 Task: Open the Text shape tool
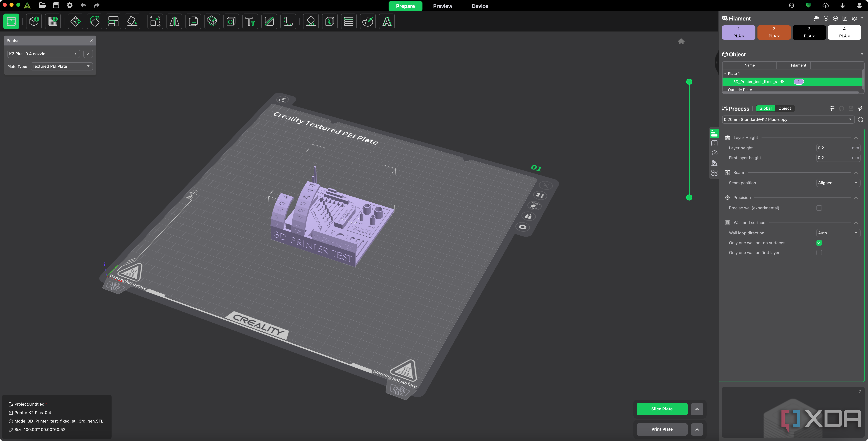click(x=250, y=22)
